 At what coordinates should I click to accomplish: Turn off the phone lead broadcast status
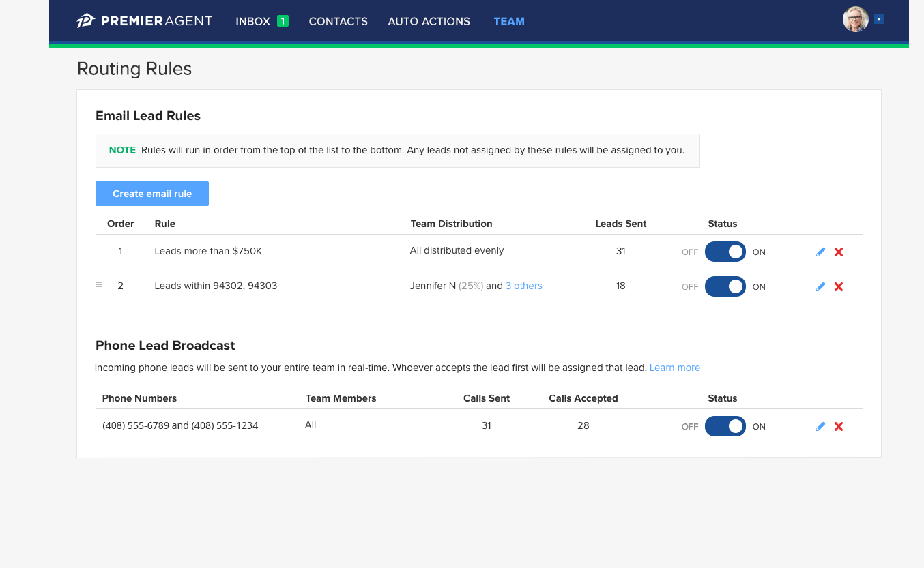725,426
